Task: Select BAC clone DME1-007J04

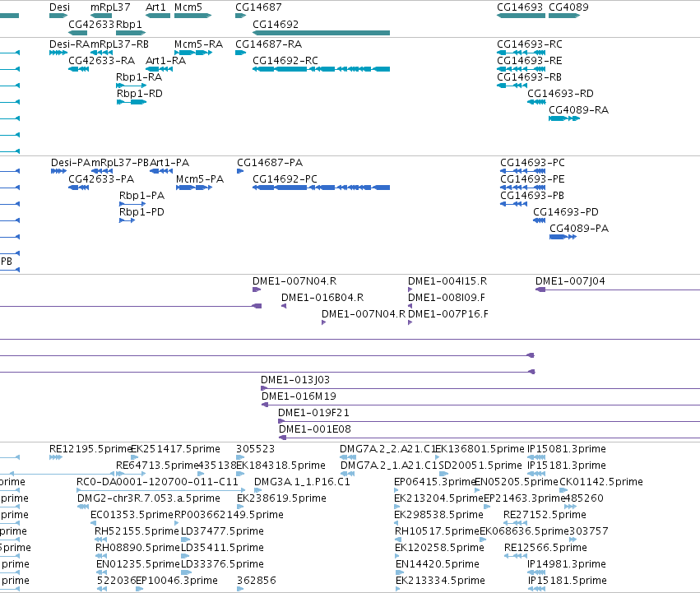Action: (x=570, y=281)
